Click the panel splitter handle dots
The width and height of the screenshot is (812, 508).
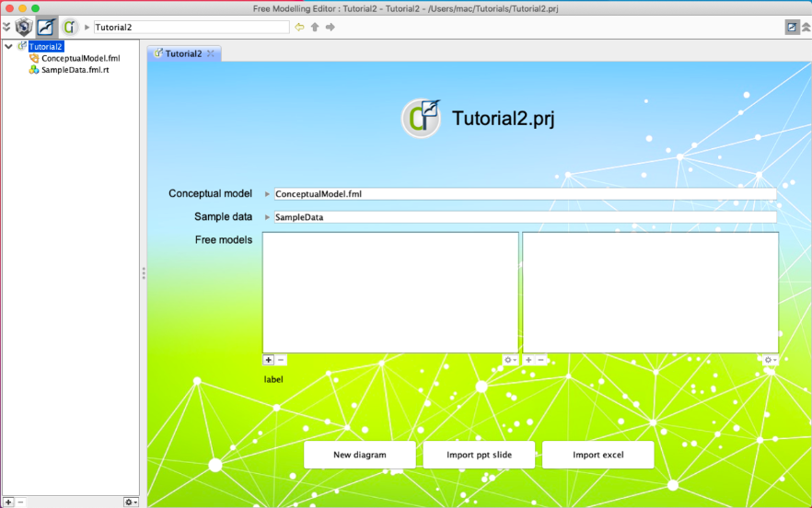144,273
